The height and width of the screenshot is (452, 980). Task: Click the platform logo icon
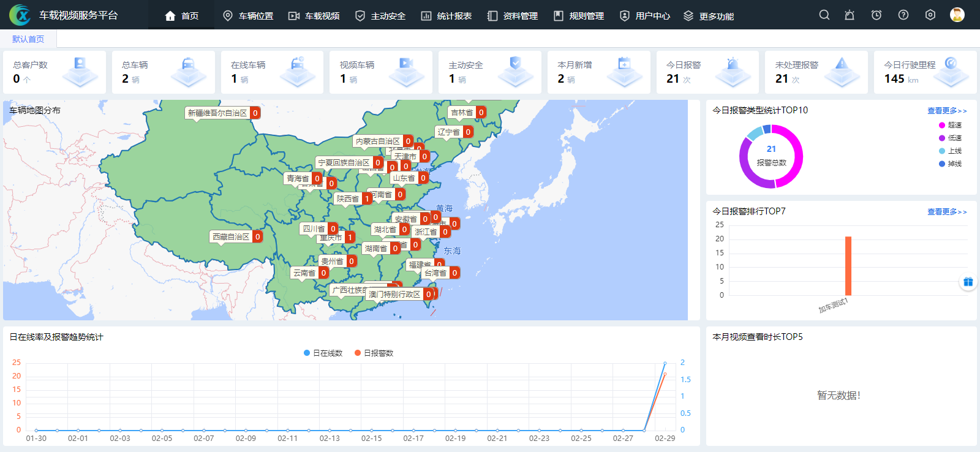click(20, 15)
